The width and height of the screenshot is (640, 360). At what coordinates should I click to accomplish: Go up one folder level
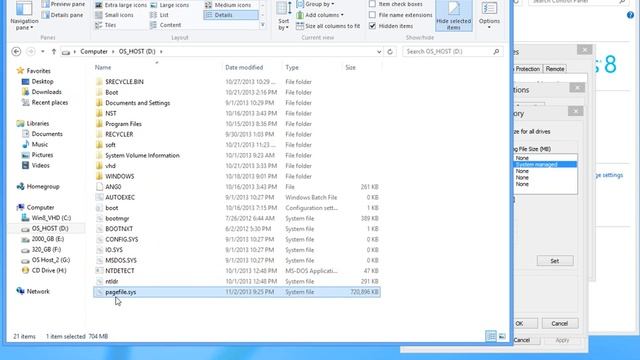[53, 51]
